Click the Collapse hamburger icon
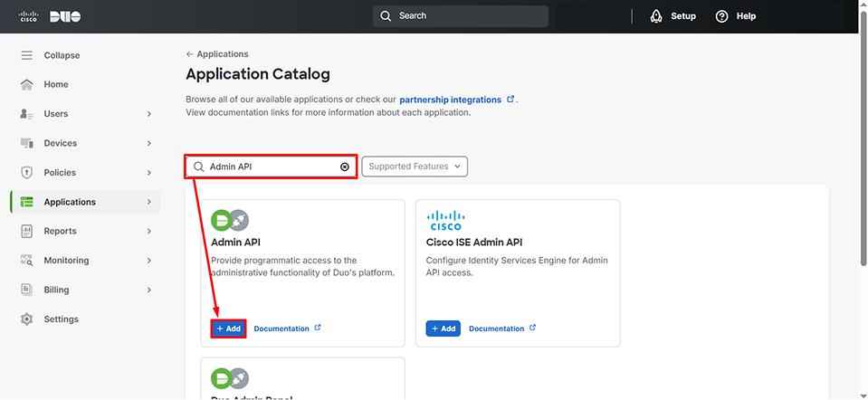 tap(26, 55)
